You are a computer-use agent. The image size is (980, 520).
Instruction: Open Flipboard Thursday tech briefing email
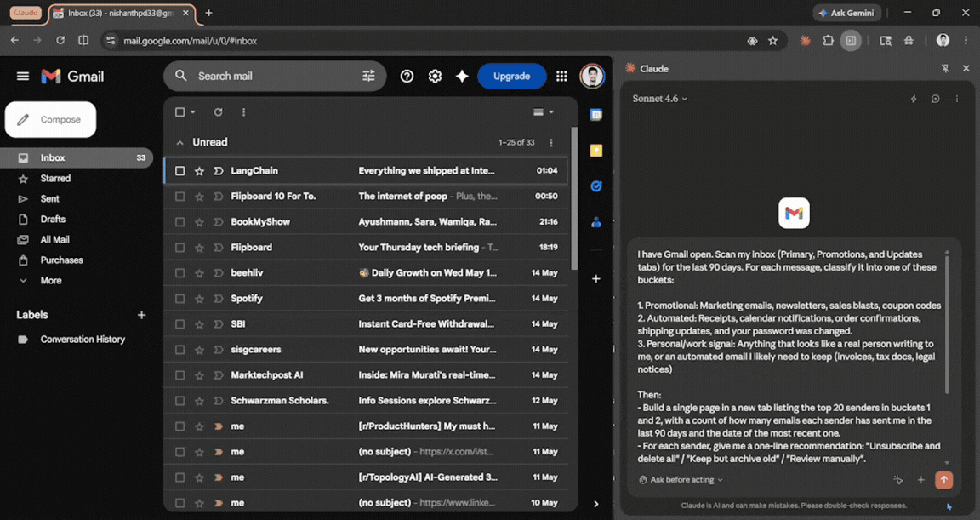pos(367,248)
